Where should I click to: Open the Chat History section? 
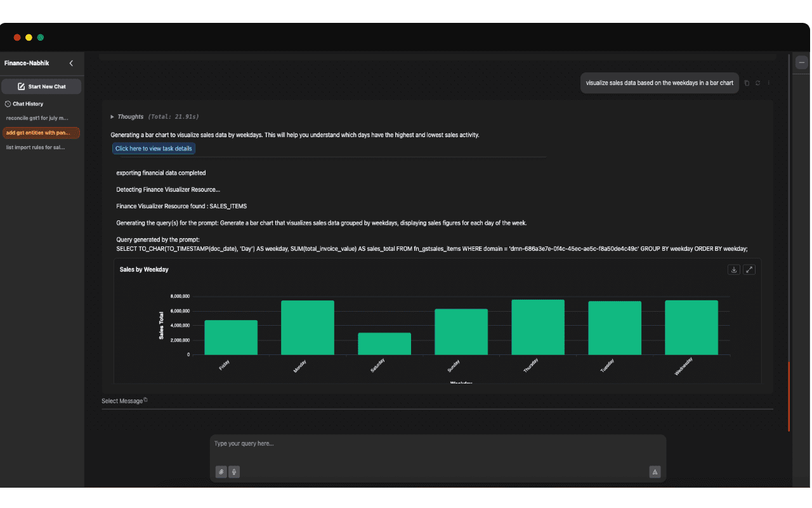24,104
